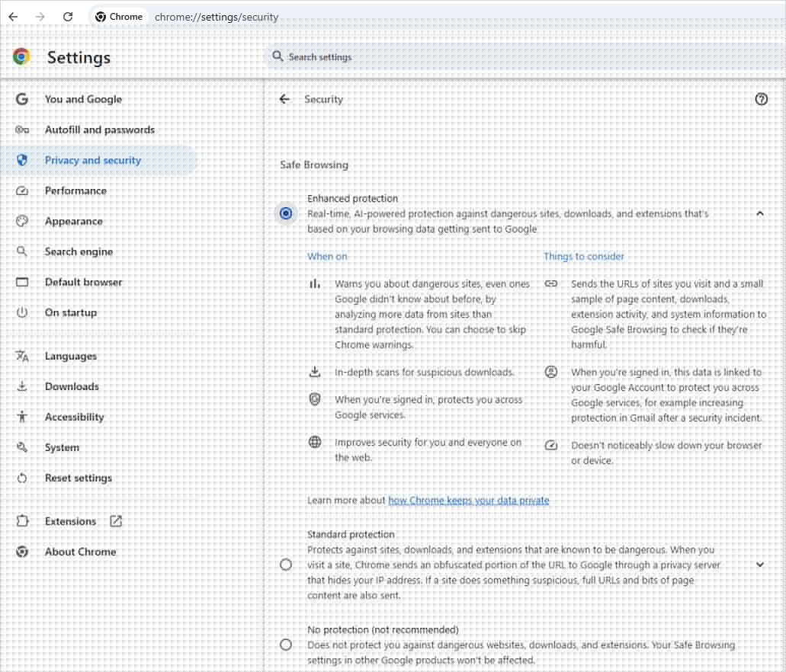Click the person icon for Accessibility
Viewport: 786px width, 672px height.
click(22, 417)
